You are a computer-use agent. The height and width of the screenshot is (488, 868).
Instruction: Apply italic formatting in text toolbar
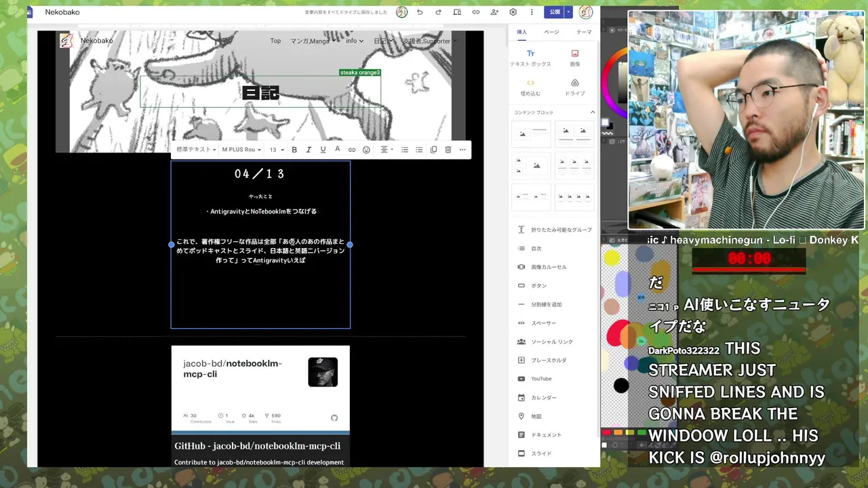click(309, 150)
